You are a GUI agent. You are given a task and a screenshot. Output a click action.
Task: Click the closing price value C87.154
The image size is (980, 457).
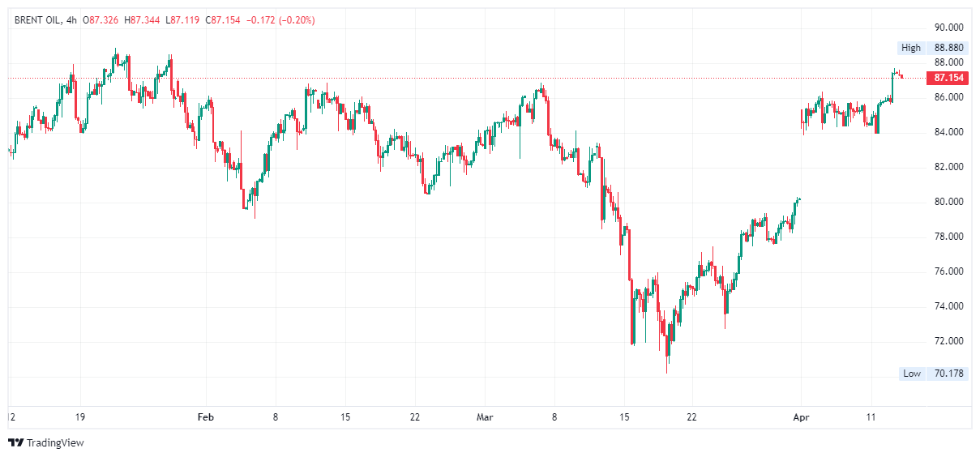(223, 19)
